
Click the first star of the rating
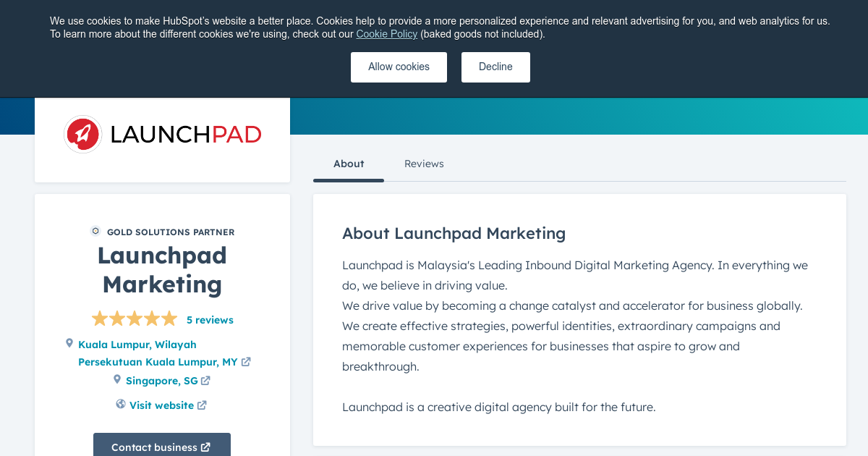tap(100, 318)
